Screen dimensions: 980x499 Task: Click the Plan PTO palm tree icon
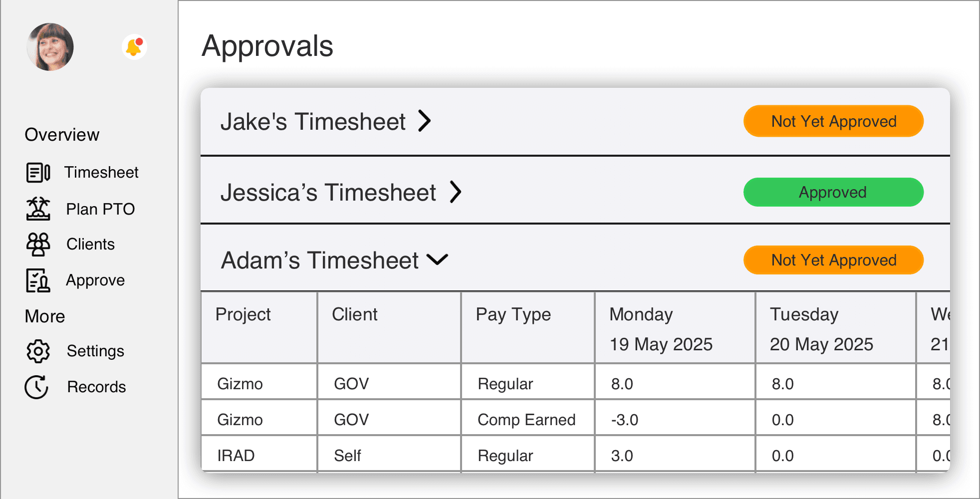click(x=38, y=209)
